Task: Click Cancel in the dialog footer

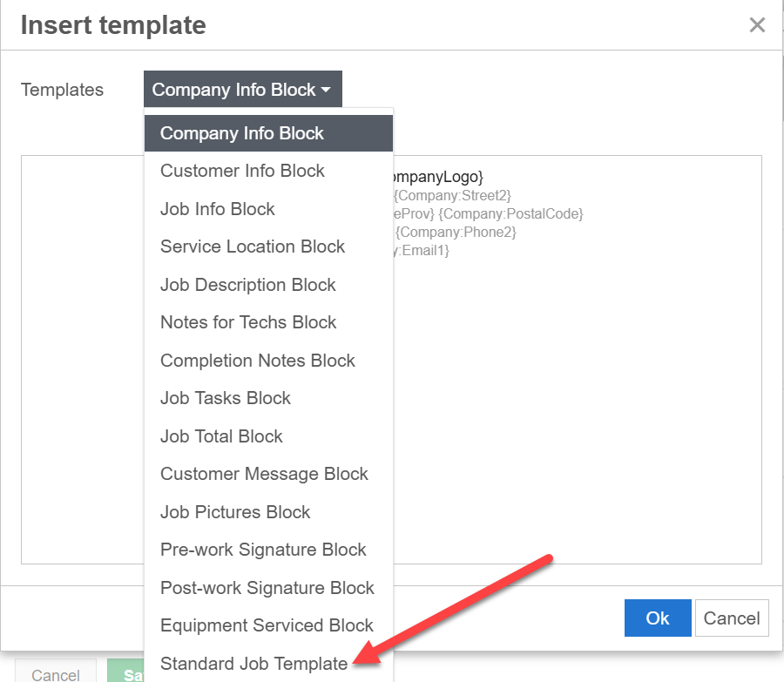Action: click(x=731, y=618)
